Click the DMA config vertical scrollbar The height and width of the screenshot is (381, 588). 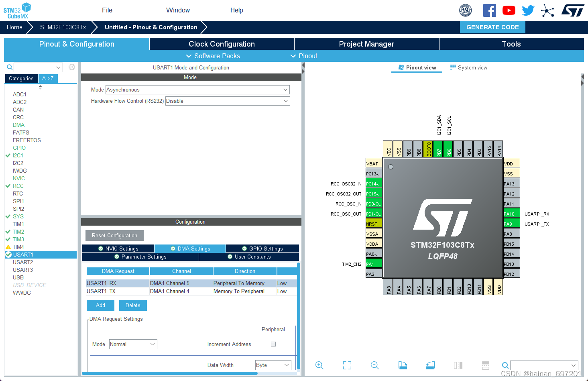coord(299,316)
